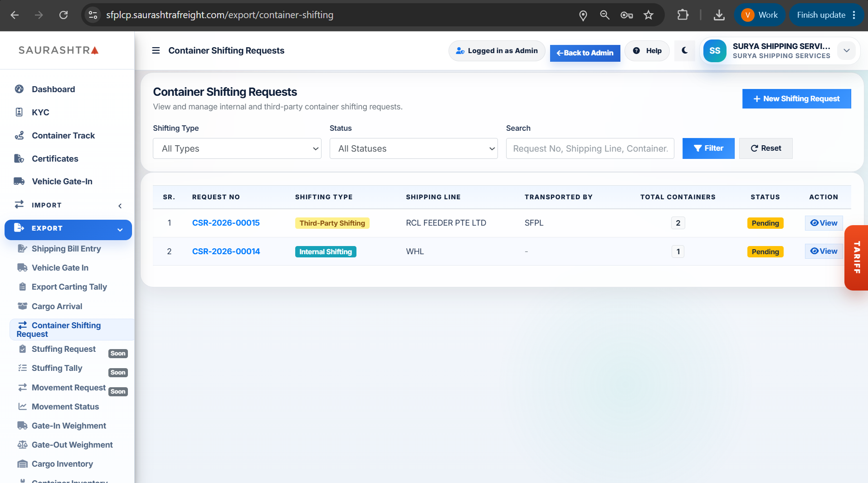Open Movement Status
The width and height of the screenshot is (868, 483).
(65, 407)
